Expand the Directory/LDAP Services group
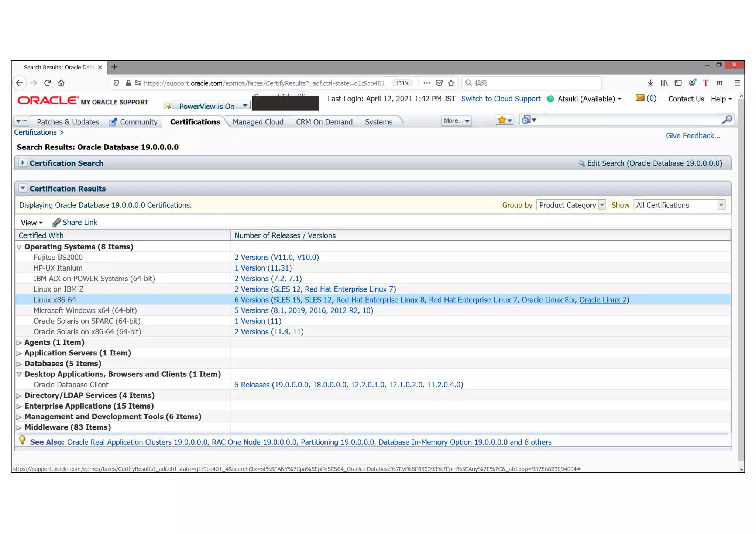 click(x=19, y=396)
